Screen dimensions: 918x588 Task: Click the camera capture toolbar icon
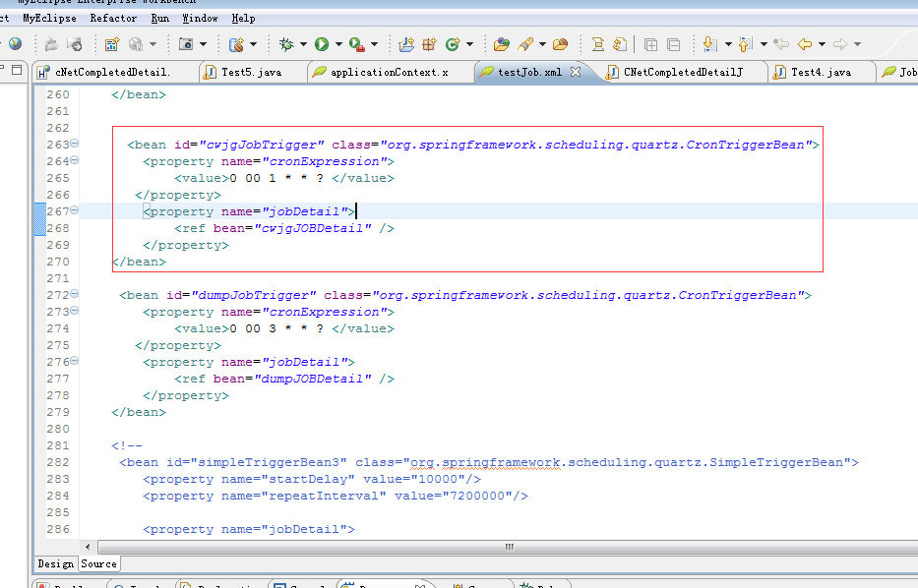(x=186, y=44)
